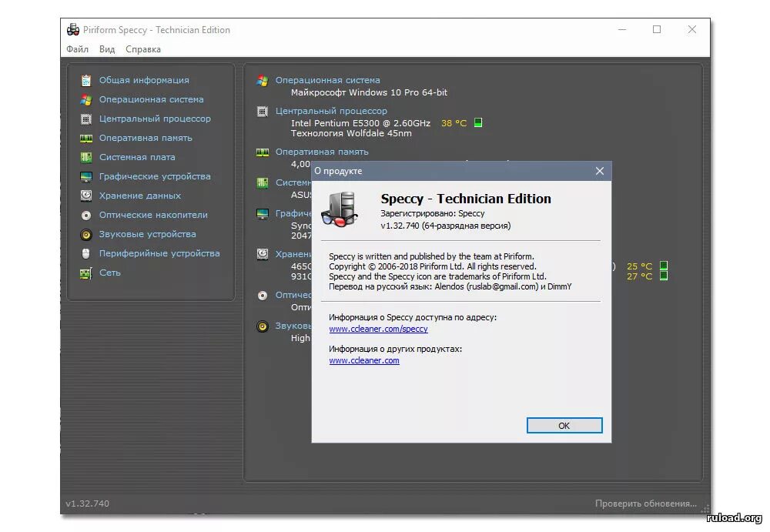This screenshot has height=532, width=770.
Task: Click the Общая информация clipboard icon
Action: [x=86, y=80]
